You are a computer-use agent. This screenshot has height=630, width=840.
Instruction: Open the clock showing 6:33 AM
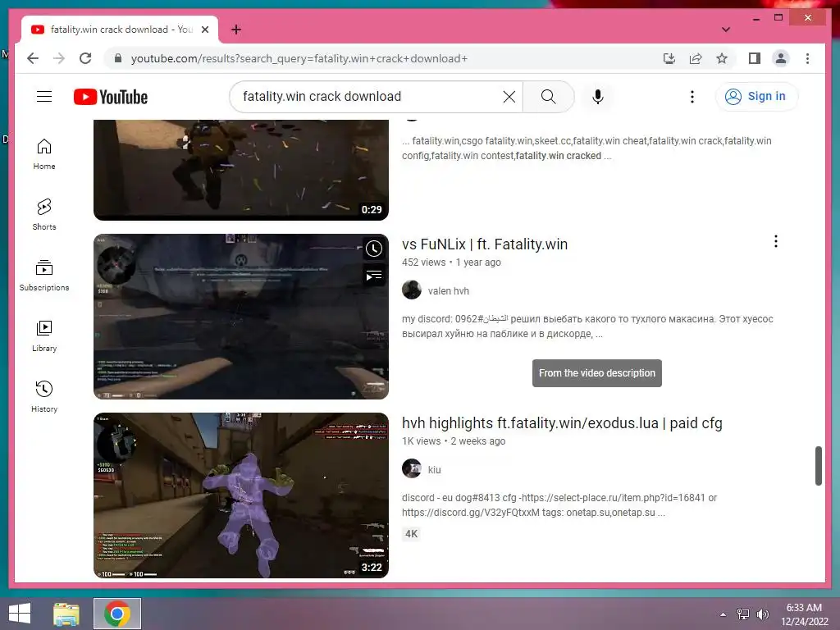(x=804, y=614)
